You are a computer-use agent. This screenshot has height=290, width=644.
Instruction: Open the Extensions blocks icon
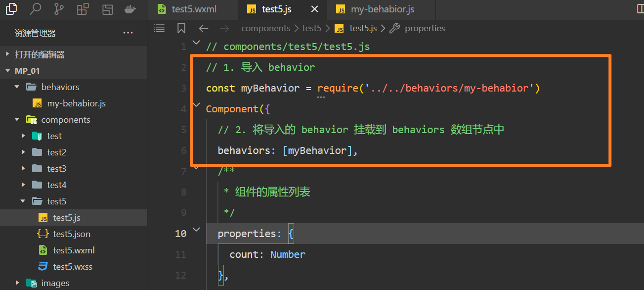(83, 9)
